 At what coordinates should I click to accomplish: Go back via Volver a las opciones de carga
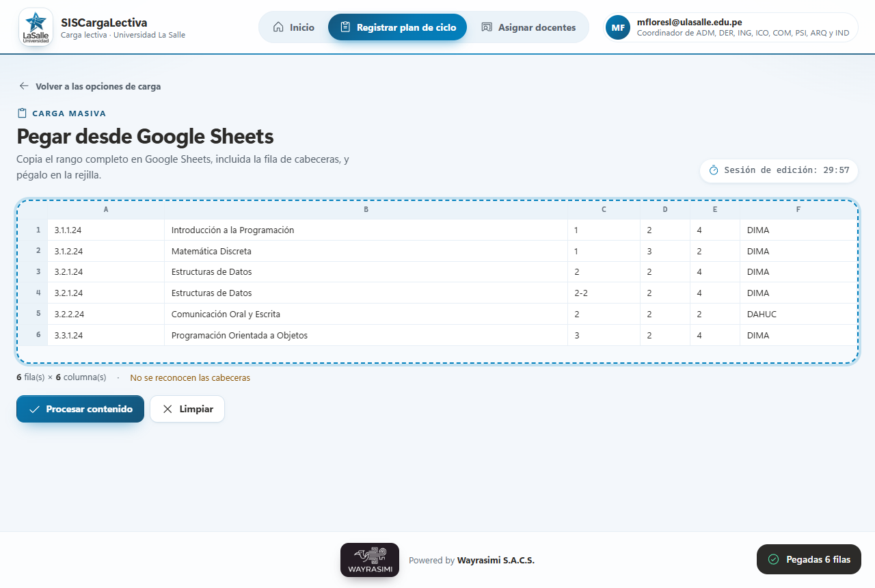tap(90, 86)
